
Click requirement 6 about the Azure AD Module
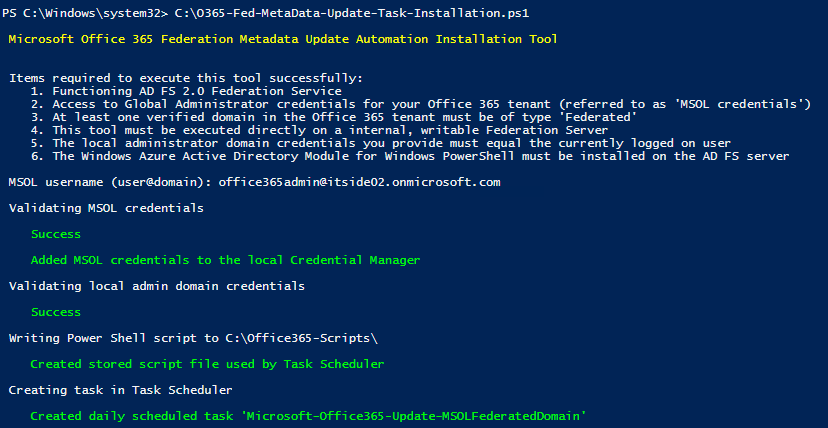409,156
